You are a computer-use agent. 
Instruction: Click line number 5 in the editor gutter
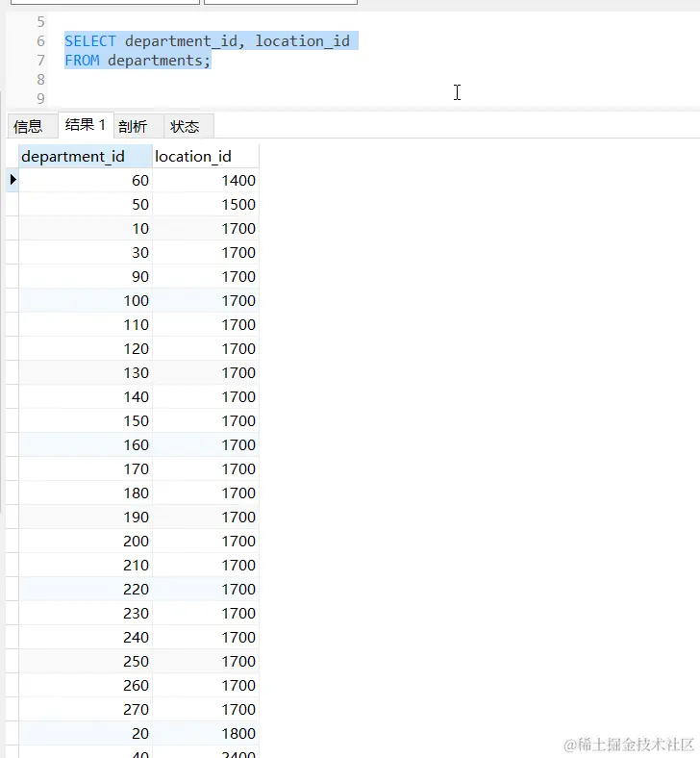click(40, 22)
